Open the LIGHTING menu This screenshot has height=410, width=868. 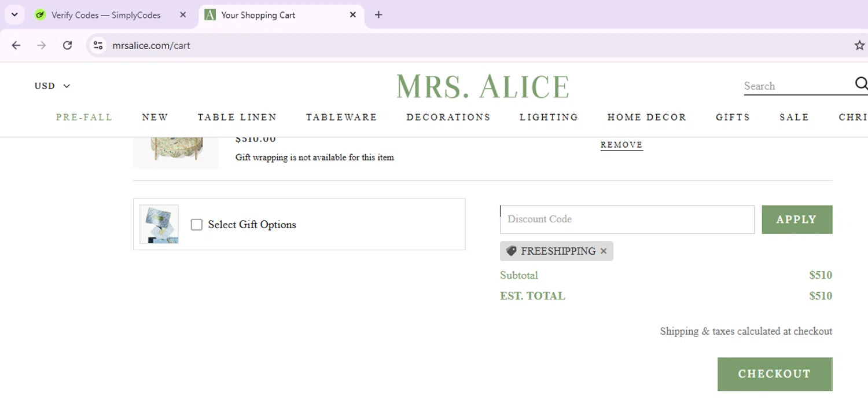click(x=549, y=117)
